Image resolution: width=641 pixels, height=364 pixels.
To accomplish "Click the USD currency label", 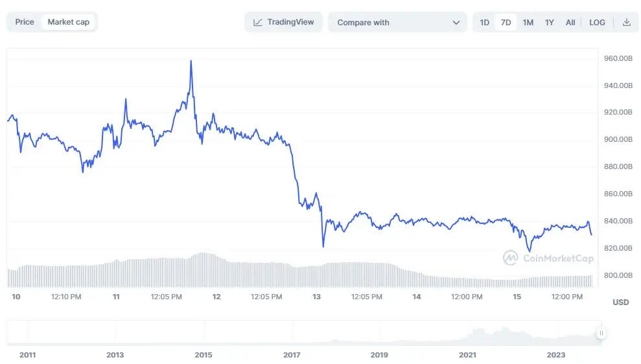I will point(620,302).
